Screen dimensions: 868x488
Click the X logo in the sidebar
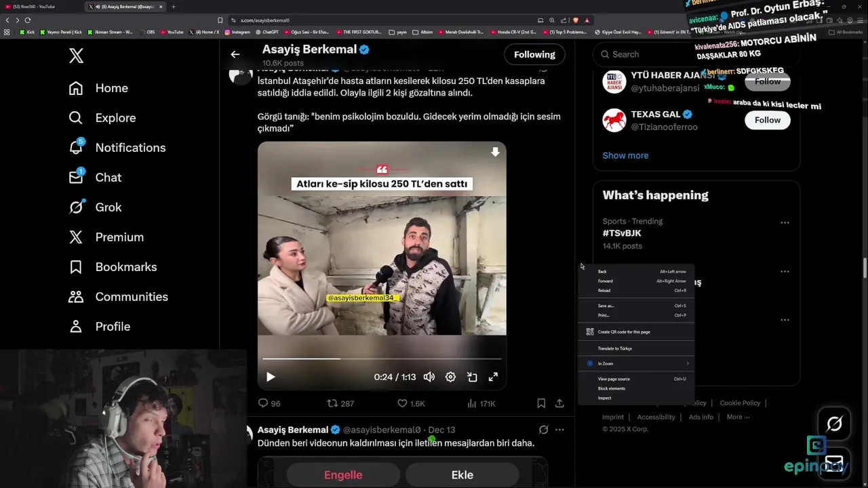[x=77, y=56]
